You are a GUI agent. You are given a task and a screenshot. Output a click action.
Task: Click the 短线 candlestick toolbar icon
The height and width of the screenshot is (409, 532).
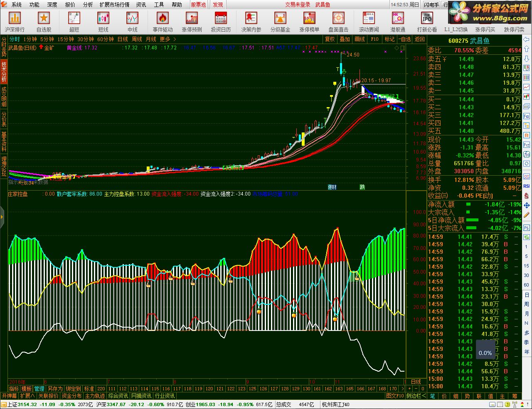click(x=103, y=22)
